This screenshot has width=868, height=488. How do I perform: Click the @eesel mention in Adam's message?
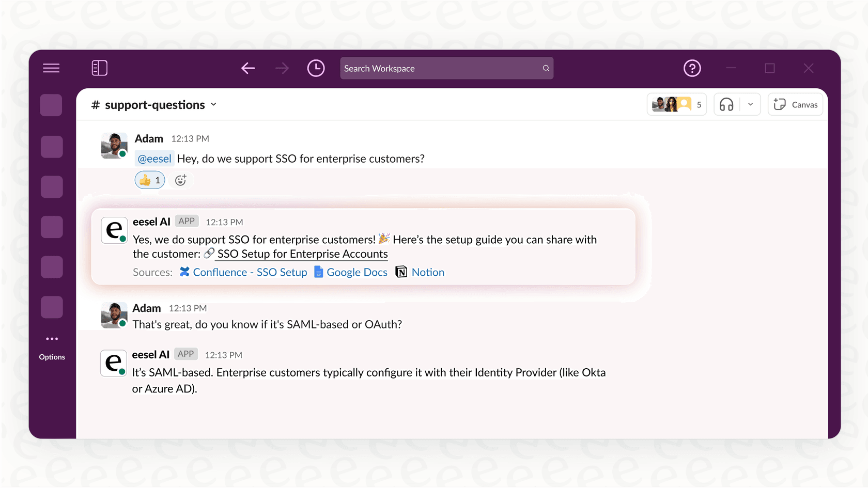click(x=154, y=159)
